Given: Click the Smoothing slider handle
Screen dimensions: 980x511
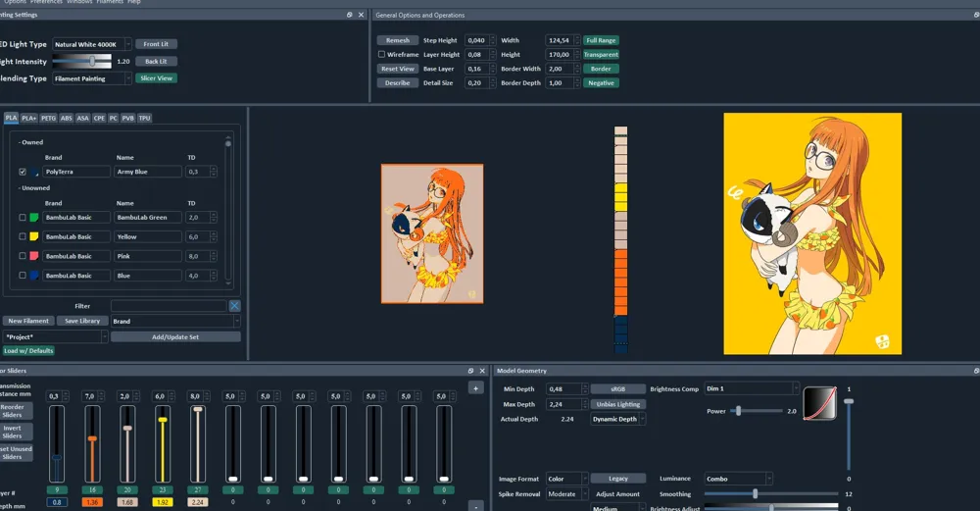Looking at the screenshot, I should click(x=755, y=494).
